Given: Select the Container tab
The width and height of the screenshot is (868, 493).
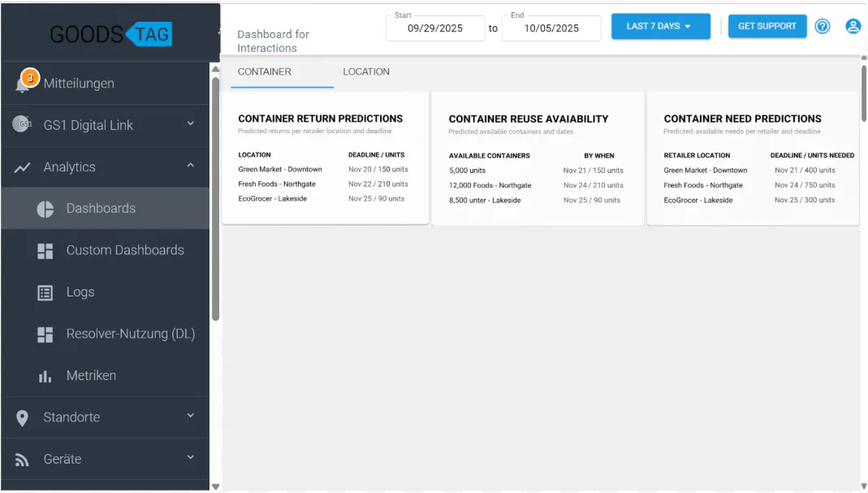Looking at the screenshot, I should coord(265,72).
